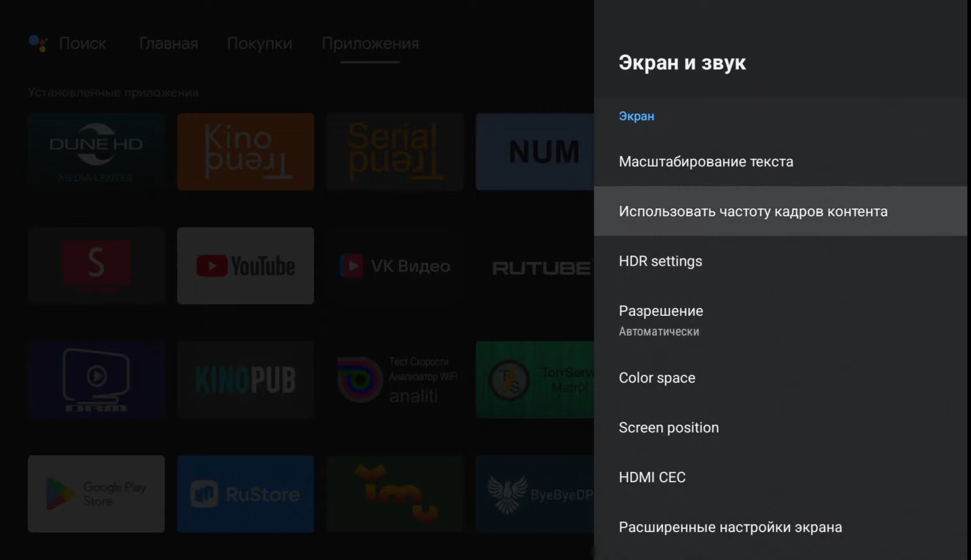The image size is (971, 560).
Task: Open Screen position setting
Action: point(668,427)
